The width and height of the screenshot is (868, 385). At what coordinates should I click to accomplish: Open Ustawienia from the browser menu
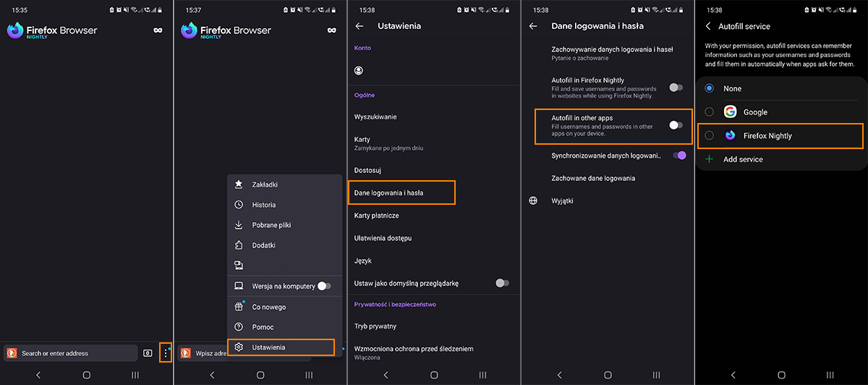pos(281,347)
